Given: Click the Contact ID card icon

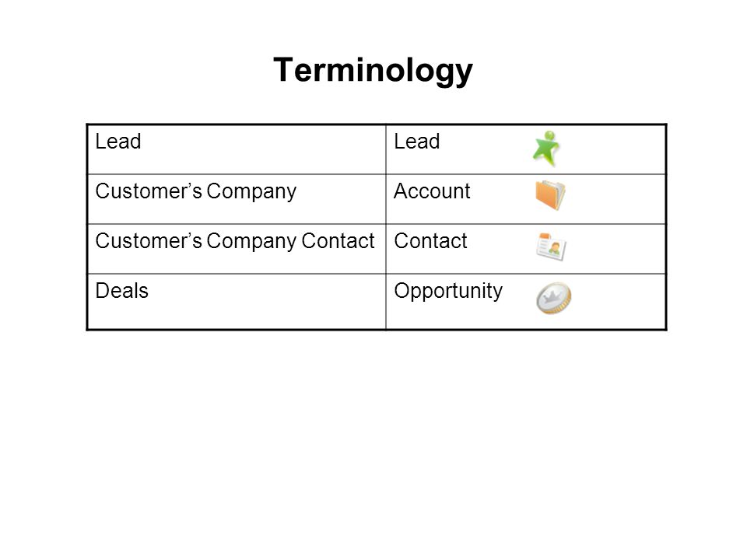Looking at the screenshot, I should tap(551, 247).
